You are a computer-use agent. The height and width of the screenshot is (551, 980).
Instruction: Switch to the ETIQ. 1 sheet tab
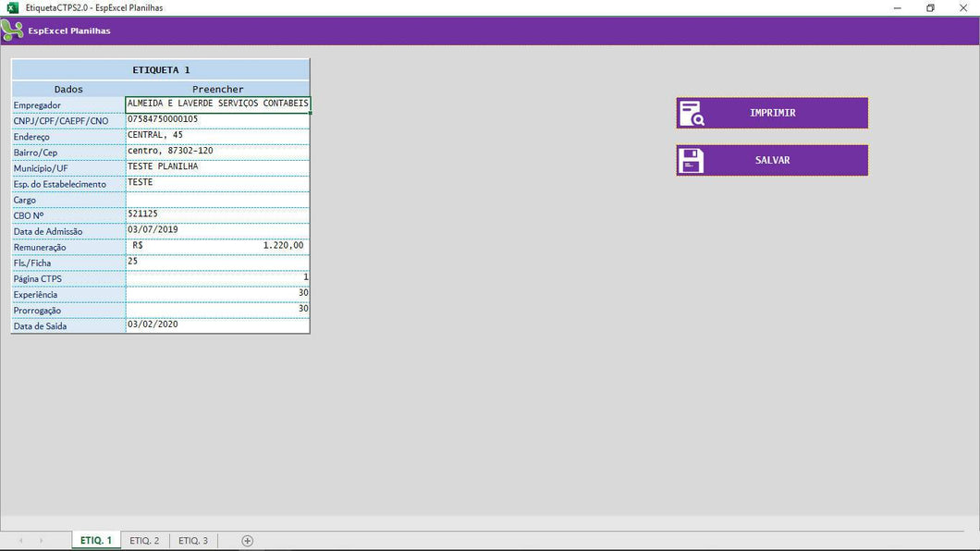point(95,541)
